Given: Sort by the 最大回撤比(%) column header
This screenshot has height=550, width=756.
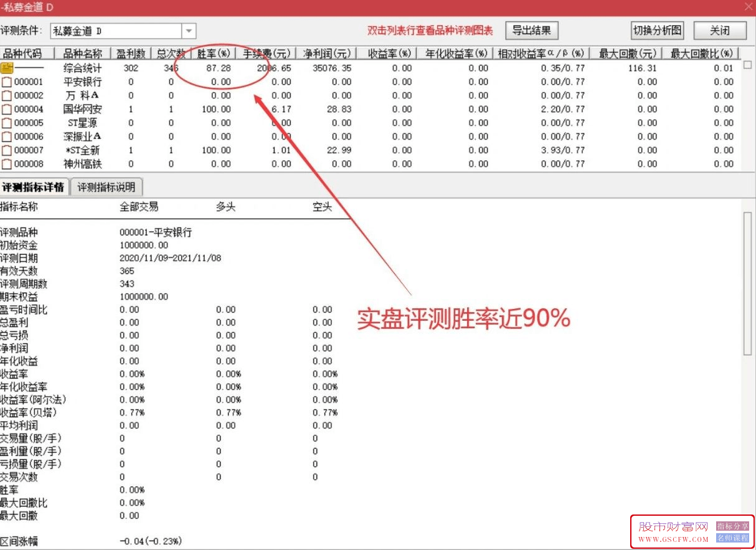Looking at the screenshot, I should [x=702, y=53].
